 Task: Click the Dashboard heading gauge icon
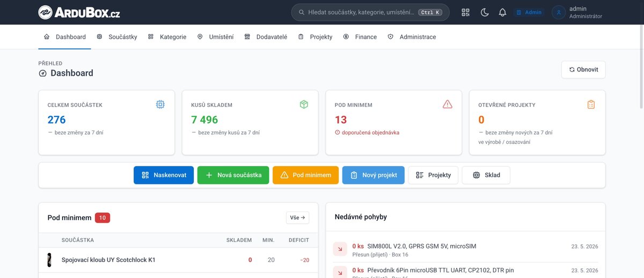coord(43,74)
